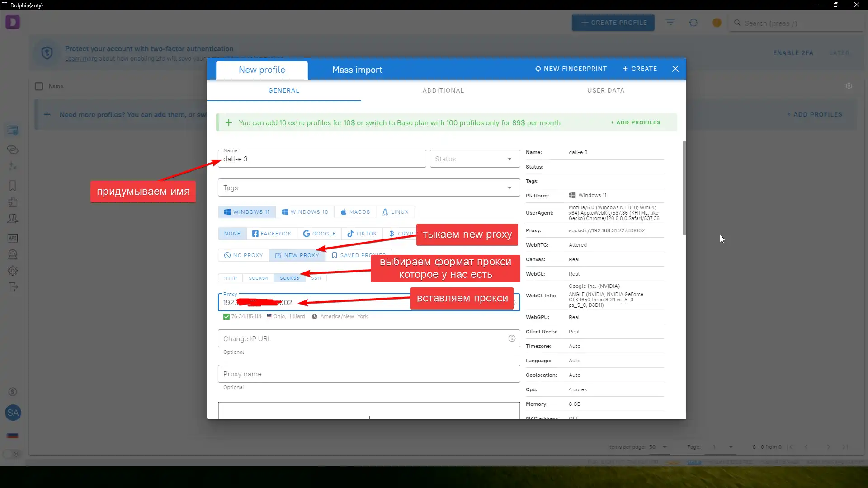The height and width of the screenshot is (488, 868).
Task: Click the Proxy name input field
Action: [369, 374]
